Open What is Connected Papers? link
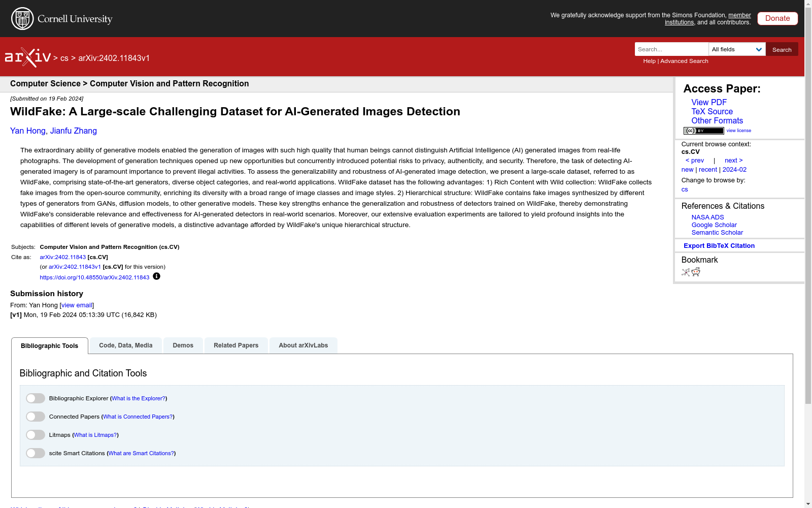 click(138, 417)
